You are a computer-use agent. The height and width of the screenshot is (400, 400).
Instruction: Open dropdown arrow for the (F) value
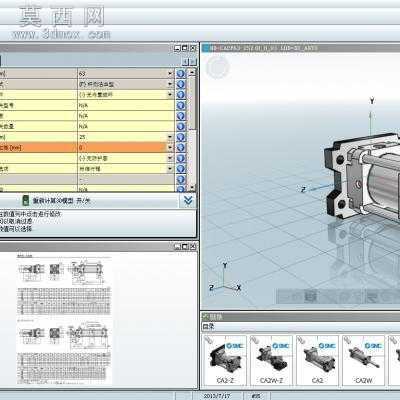tap(170, 84)
